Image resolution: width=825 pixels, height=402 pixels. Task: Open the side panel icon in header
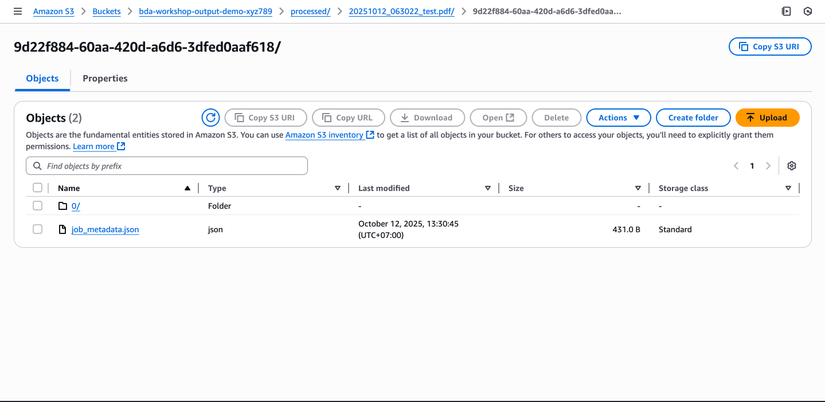(787, 11)
